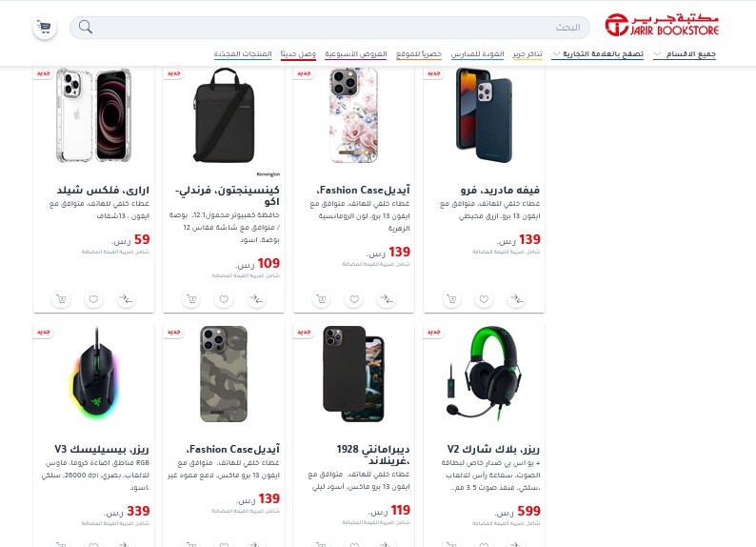This screenshot has width=756, height=547.
Task: Compare the Viva Madrid blue case
Action: coord(517,299)
